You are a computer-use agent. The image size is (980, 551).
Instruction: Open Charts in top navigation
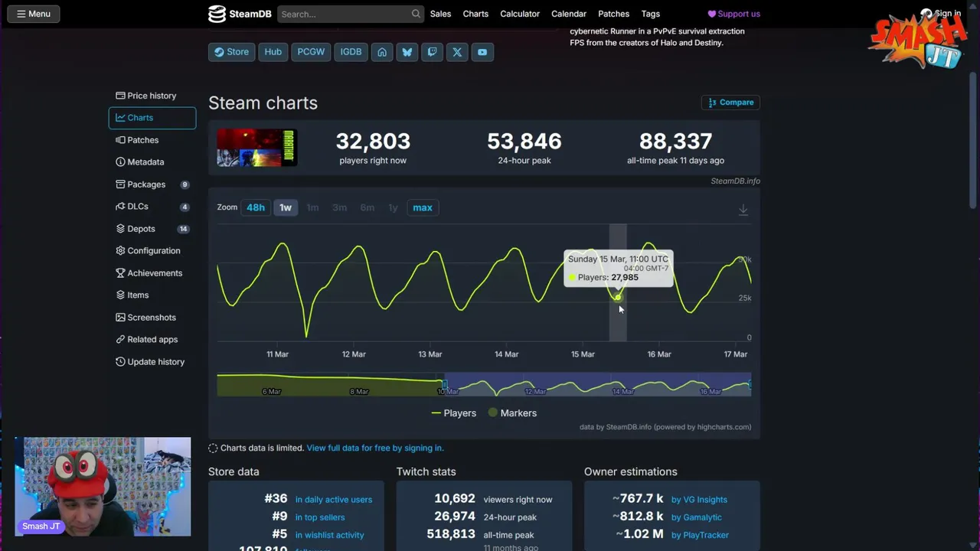coord(475,14)
